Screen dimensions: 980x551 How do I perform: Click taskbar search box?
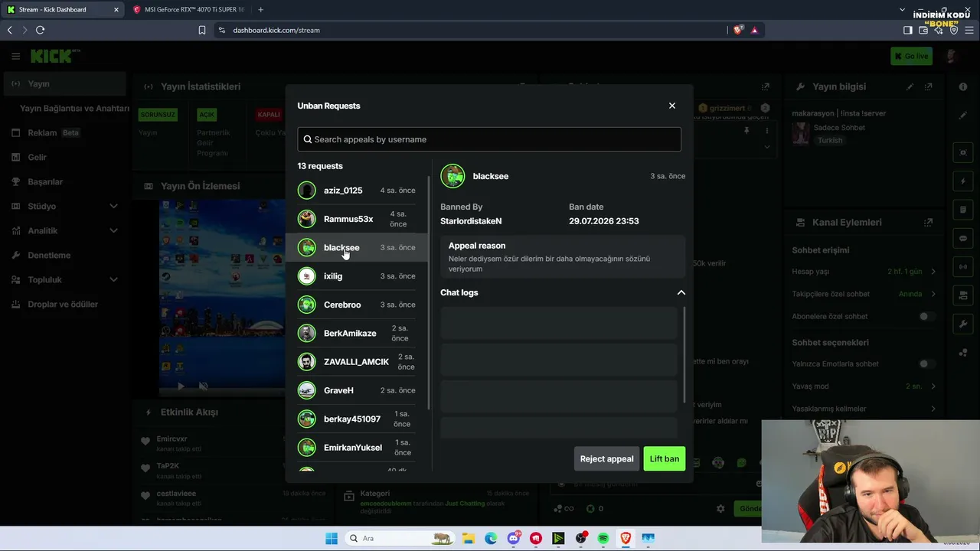tap(400, 539)
